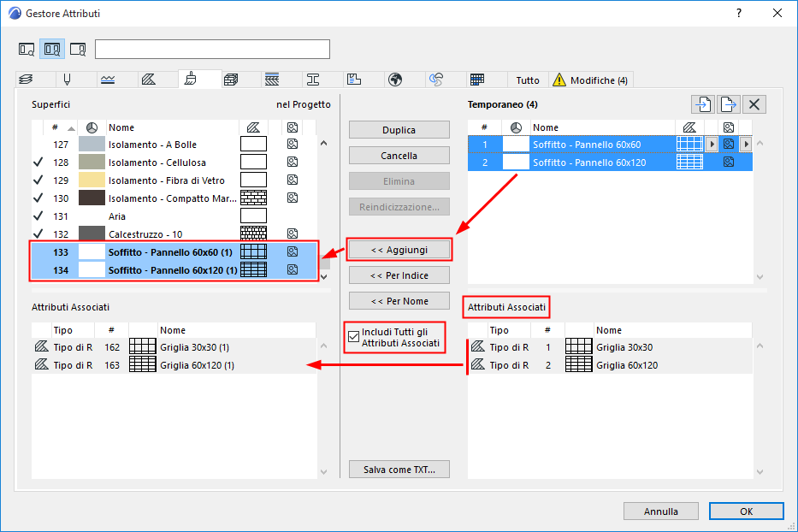Click color swatch of Isolamento - A Bolle

point(92,145)
